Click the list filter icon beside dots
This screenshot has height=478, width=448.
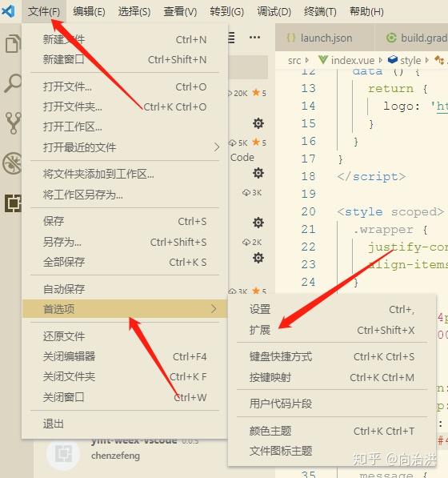pos(231,38)
